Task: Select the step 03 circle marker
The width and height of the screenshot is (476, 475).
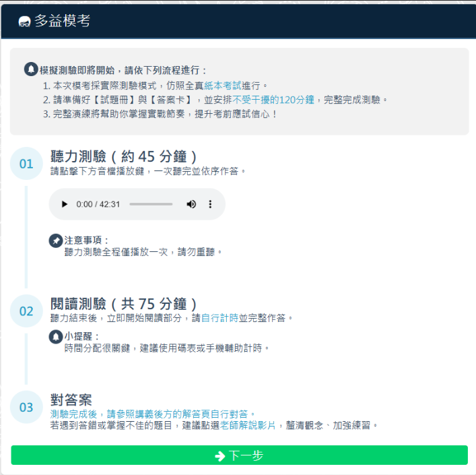Action: [x=26, y=407]
